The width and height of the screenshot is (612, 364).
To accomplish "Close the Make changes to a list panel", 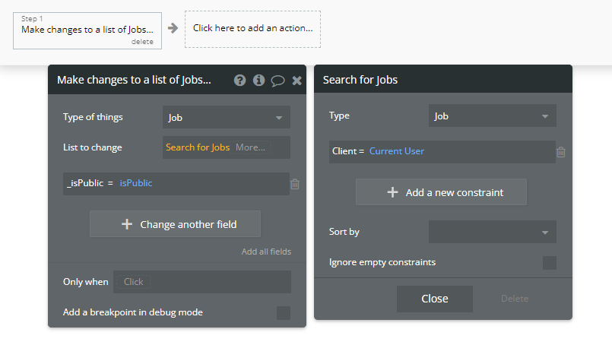I will (296, 80).
